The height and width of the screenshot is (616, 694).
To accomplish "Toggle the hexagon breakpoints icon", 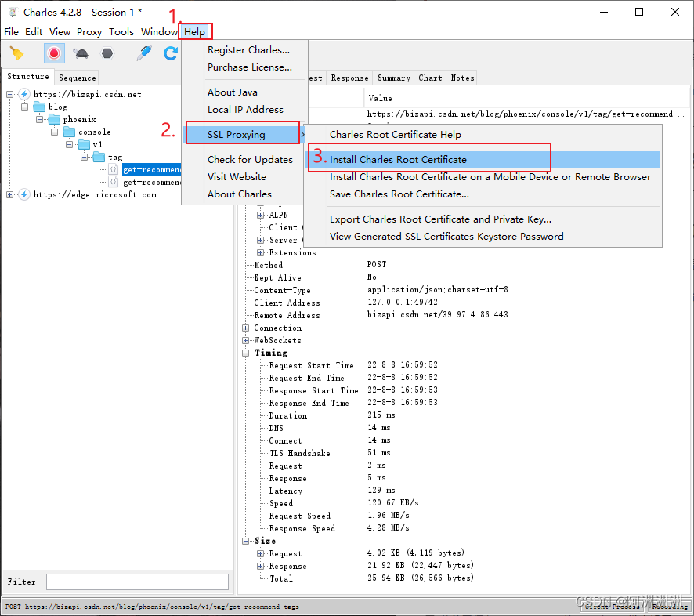I will tap(107, 53).
